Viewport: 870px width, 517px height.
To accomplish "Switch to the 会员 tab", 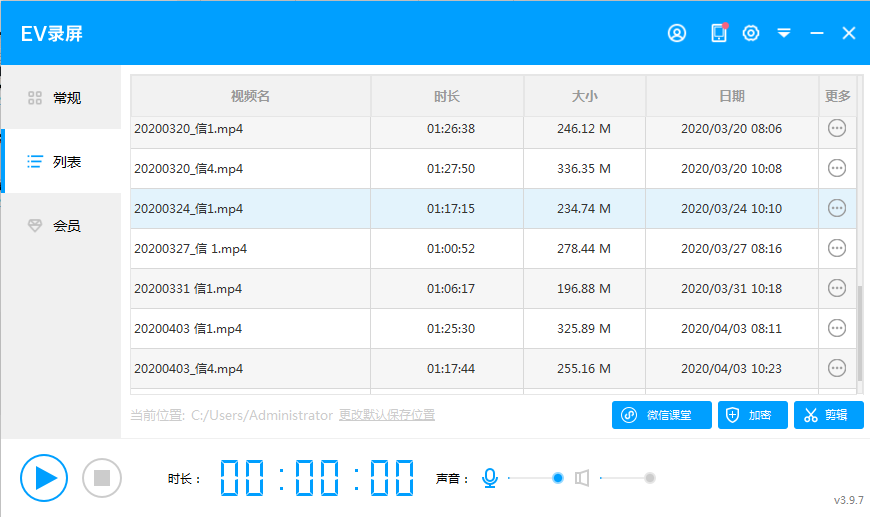I will click(60, 226).
